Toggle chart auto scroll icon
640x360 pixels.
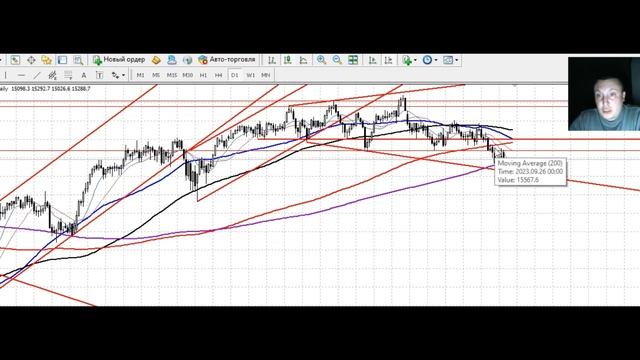point(372,60)
